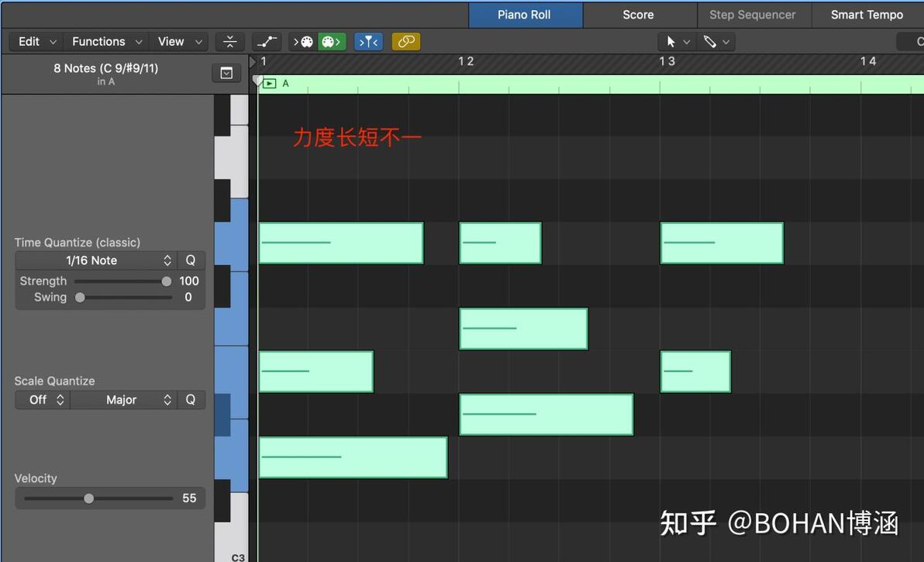The width and height of the screenshot is (924, 562).
Task: Click the 'Scale Quantize' label
Action: pos(54,381)
